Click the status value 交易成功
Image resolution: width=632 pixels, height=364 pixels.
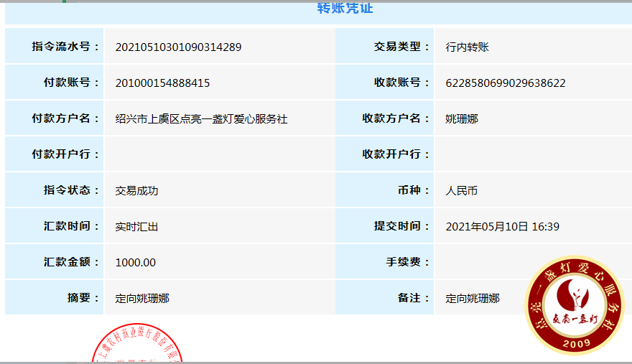[136, 191]
